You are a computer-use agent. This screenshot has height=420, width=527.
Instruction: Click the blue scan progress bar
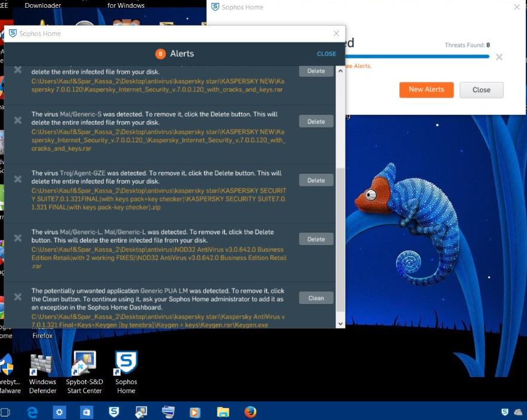point(417,57)
